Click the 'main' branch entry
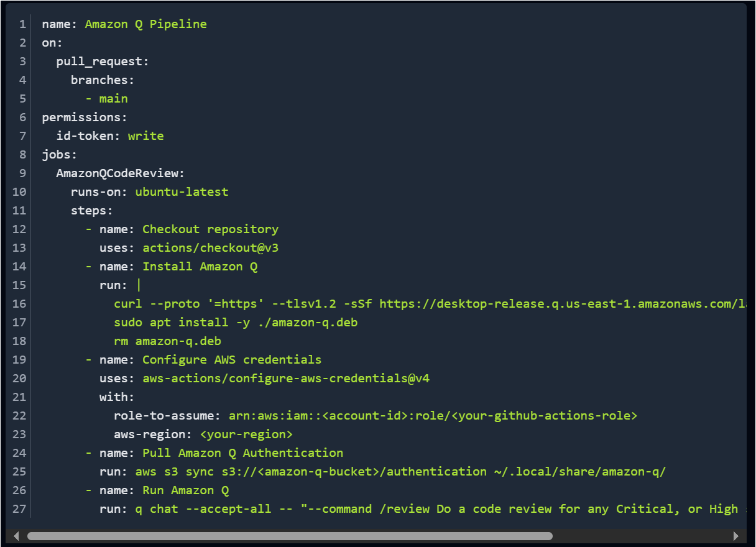This screenshot has width=756, height=547. 114,99
